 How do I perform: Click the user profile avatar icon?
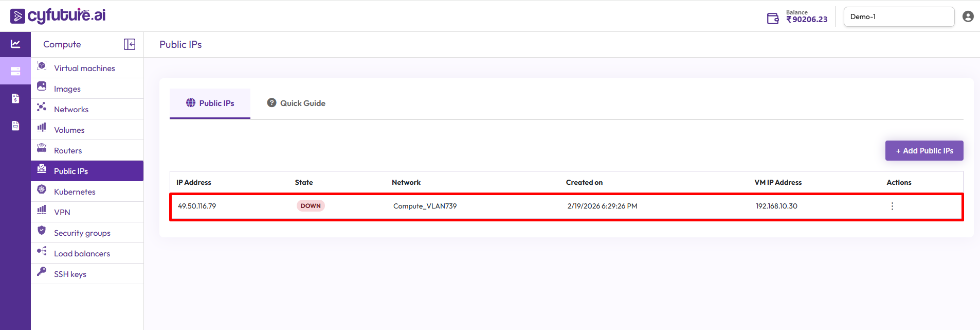coord(968,16)
